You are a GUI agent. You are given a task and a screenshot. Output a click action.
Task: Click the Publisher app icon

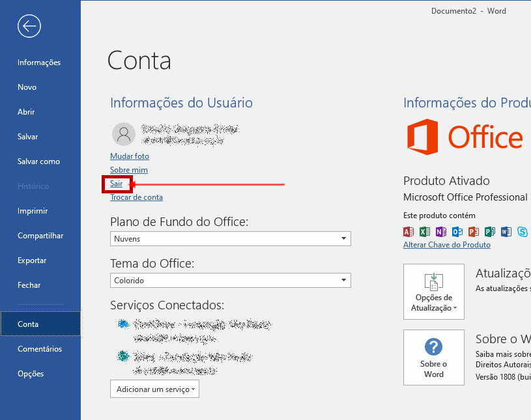pos(490,232)
